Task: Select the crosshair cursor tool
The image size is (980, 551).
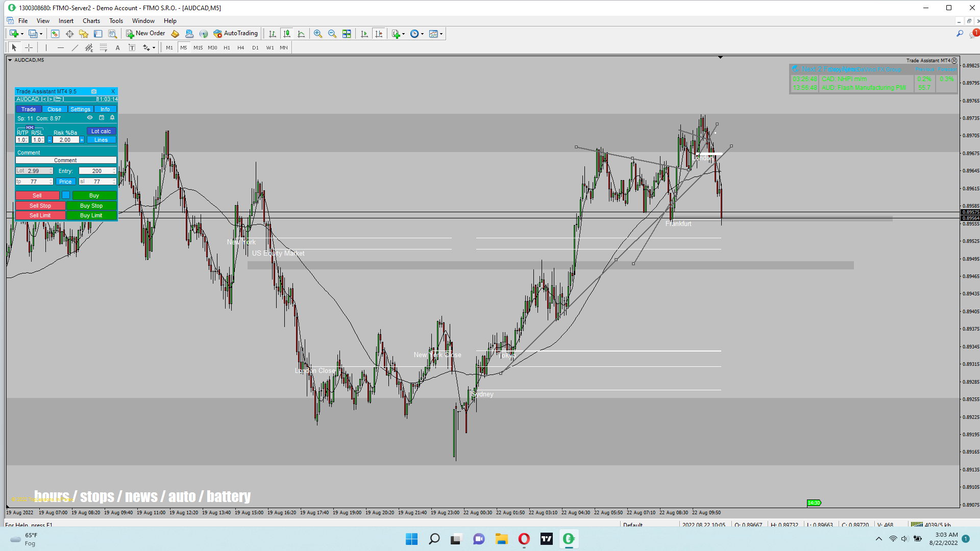Action: pos(29,47)
